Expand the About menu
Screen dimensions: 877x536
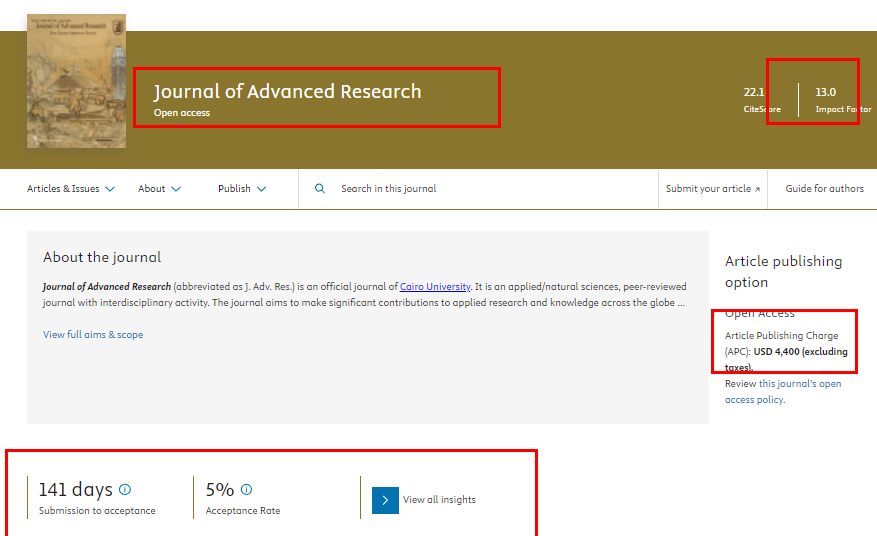click(159, 189)
